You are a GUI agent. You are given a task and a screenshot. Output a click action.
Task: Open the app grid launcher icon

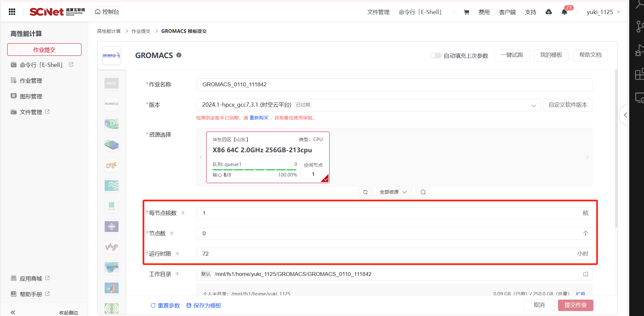(x=12, y=12)
